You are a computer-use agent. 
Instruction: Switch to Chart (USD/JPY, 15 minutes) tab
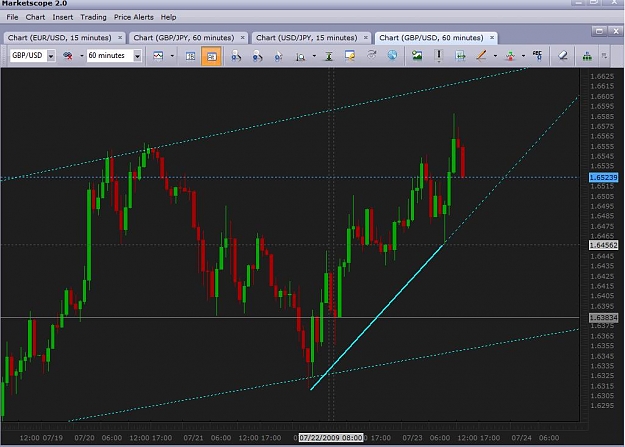click(307, 37)
